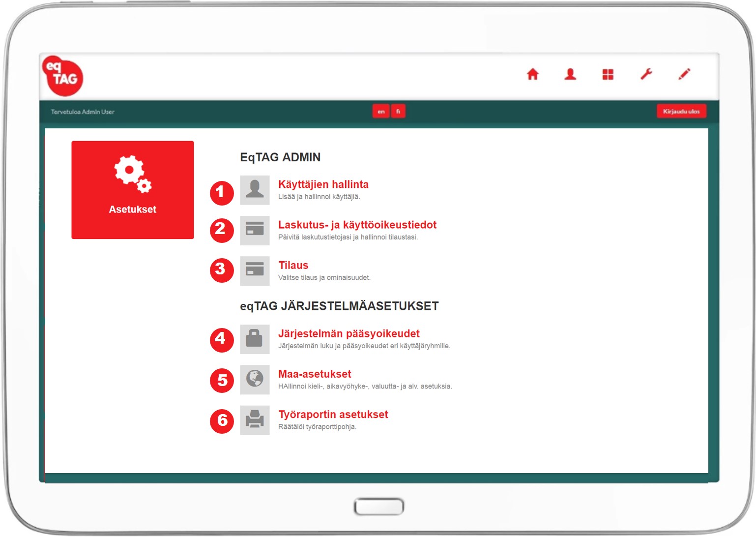The width and height of the screenshot is (756, 537).
Task: Click the text 'Räätälöi työraporttipohja.'
Action: point(317,427)
